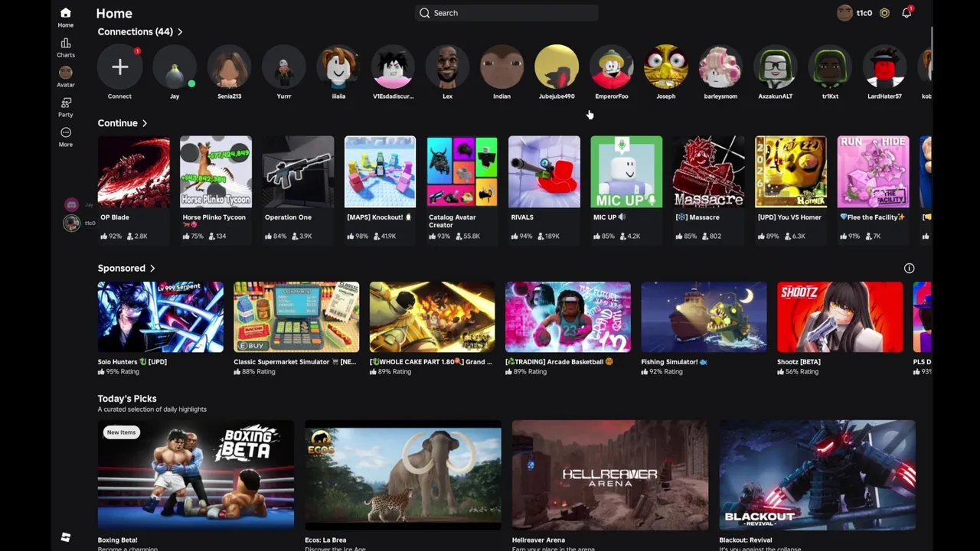Open the Hellreaver Arena pick card
Screen dimensions: 980x551
(610, 475)
